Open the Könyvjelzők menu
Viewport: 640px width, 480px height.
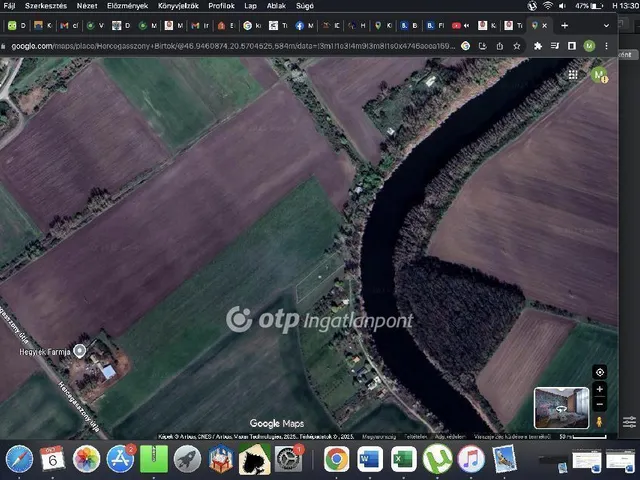(x=178, y=6)
